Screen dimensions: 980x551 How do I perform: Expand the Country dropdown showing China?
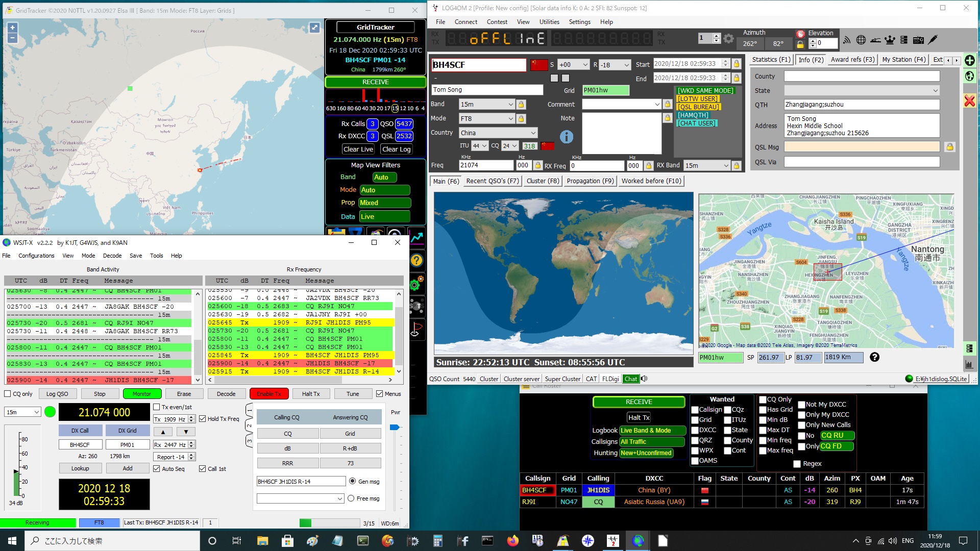pyautogui.click(x=534, y=133)
